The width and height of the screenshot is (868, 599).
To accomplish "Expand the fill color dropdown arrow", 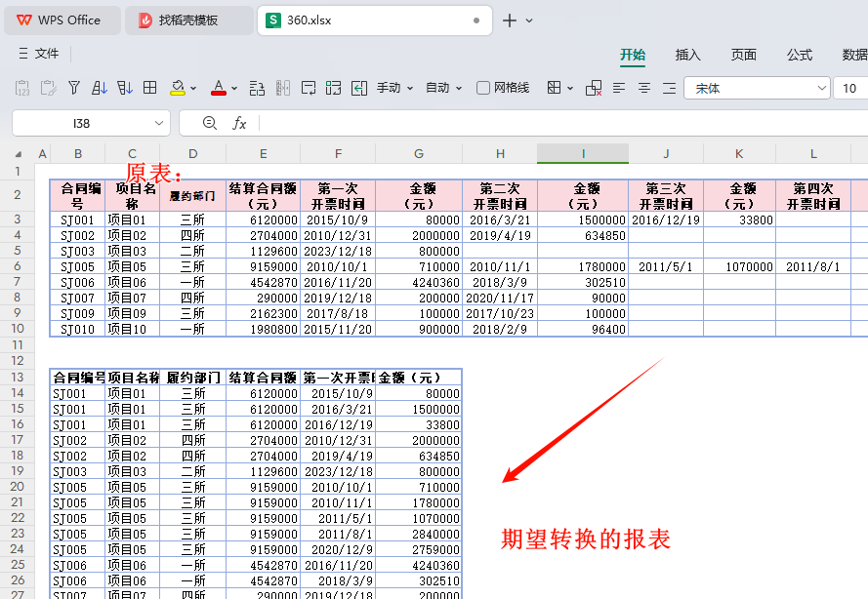I will (193, 88).
